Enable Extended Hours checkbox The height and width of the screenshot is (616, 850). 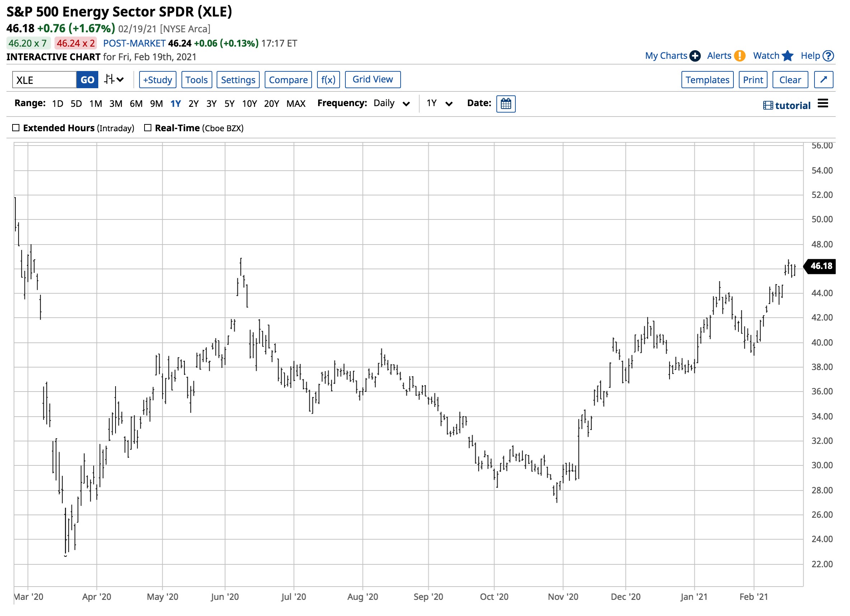[16, 128]
